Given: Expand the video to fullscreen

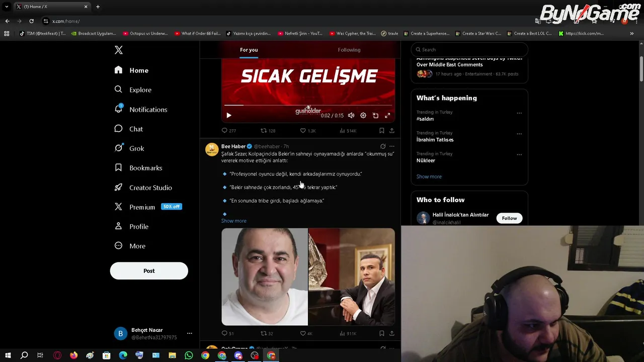Looking at the screenshot, I should (387, 116).
